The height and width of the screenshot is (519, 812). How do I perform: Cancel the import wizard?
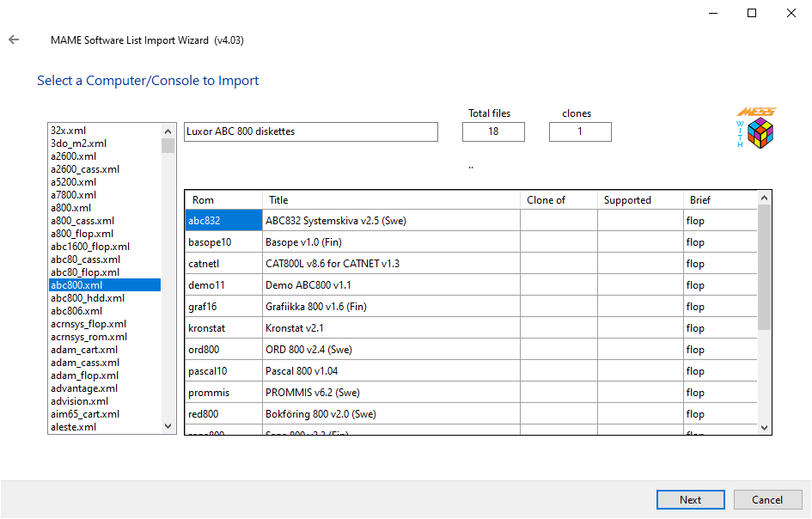(x=767, y=500)
